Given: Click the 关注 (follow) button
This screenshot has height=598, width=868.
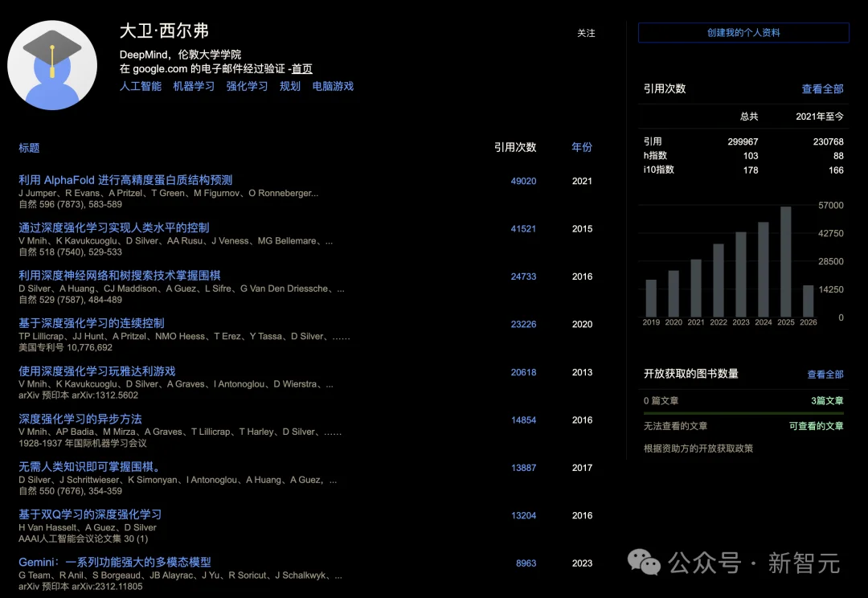Looking at the screenshot, I should [x=586, y=33].
